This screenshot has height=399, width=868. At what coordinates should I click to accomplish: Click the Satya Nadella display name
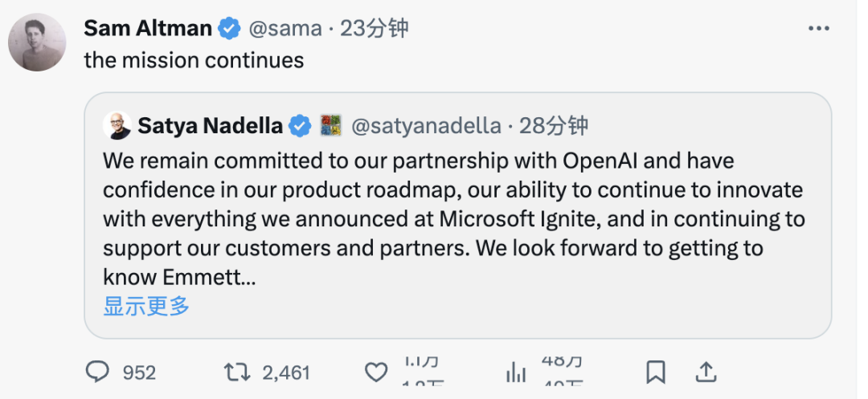(x=211, y=126)
